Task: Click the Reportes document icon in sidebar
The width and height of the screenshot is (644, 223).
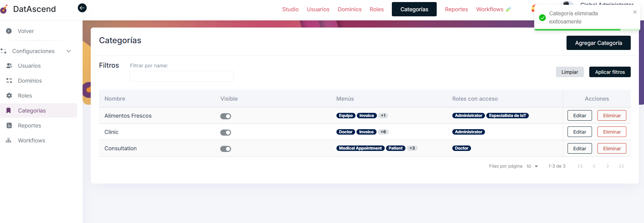Action: (9, 125)
